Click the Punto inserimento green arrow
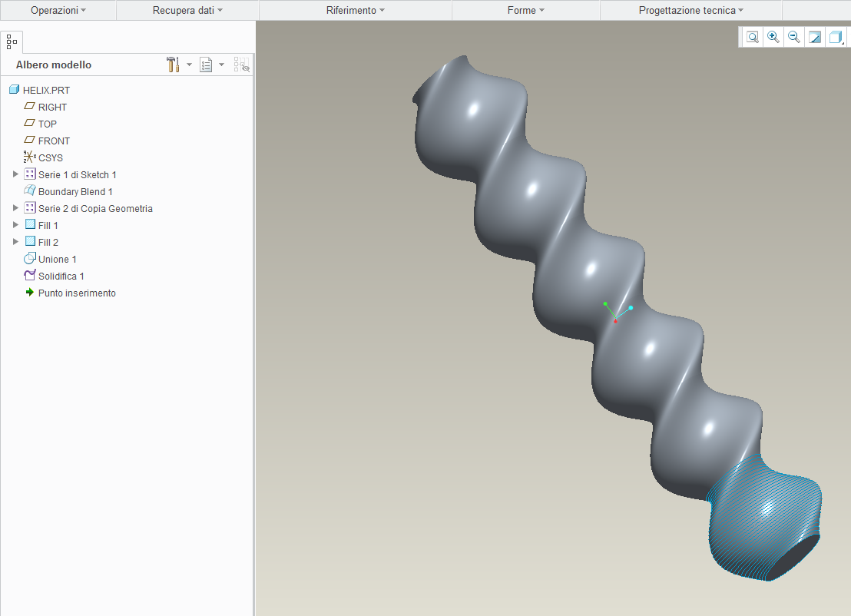This screenshot has width=851, height=616. pos(30,292)
